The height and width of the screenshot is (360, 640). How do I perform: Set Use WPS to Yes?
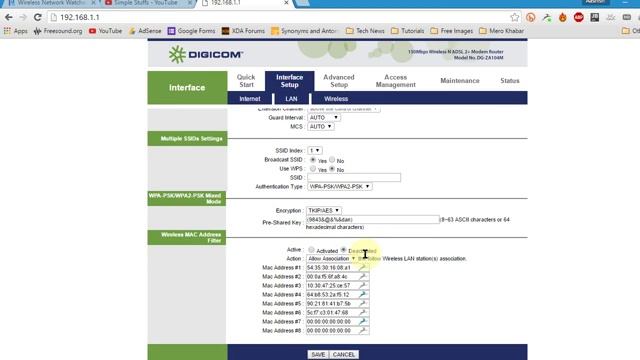coord(313,169)
